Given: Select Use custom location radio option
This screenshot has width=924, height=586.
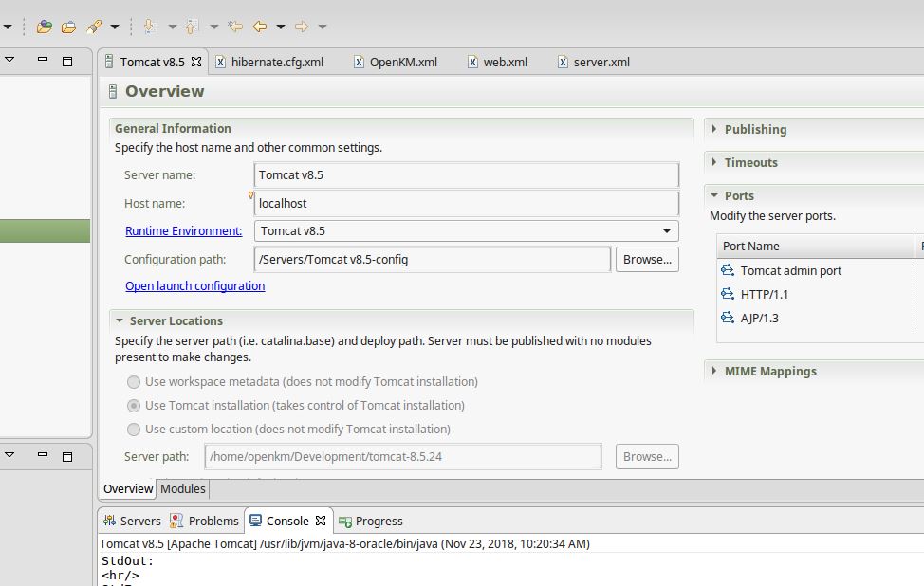Looking at the screenshot, I should coord(134,430).
